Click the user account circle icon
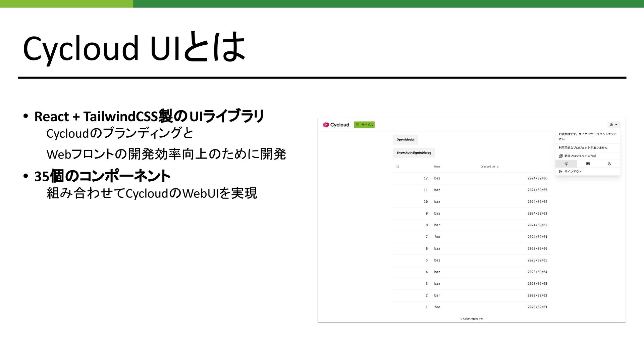Screen dimensions: 644x363 [x=611, y=125]
